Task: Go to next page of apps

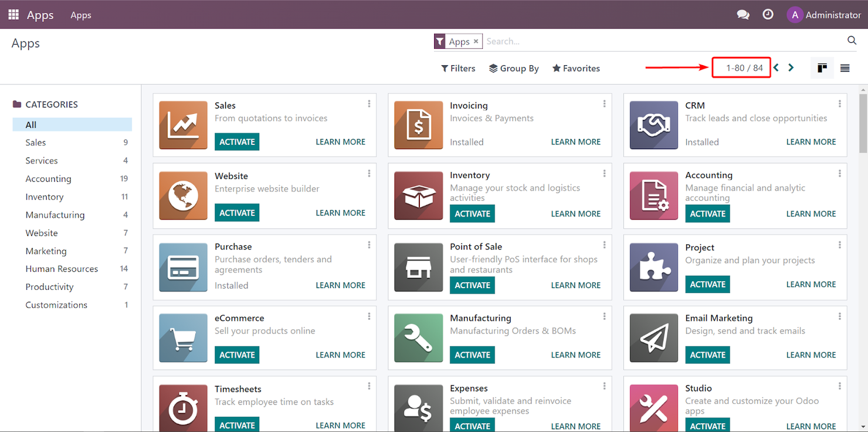Action: coord(791,67)
